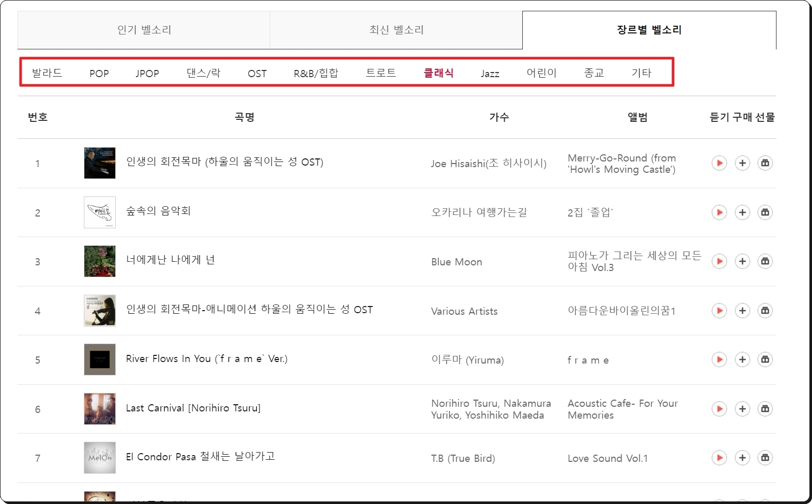
Task: Click plus icon in Various Artists row
Action: [742, 311]
